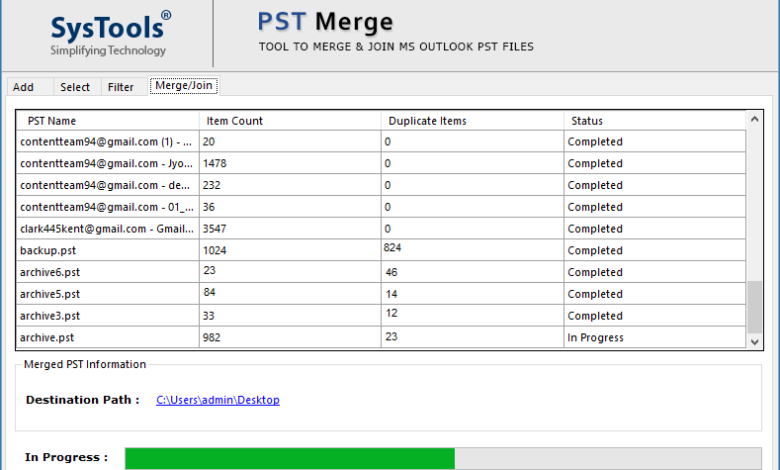Open the C:\Users\admin\Desktop destination path link

coord(218,400)
